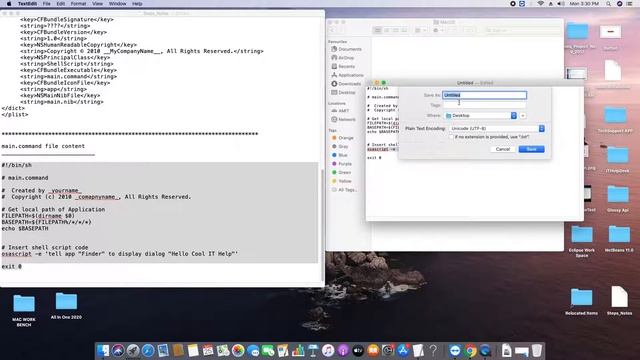Screen dimensions: 640x360
Task: Open the Apple menu
Action: (9, 4)
